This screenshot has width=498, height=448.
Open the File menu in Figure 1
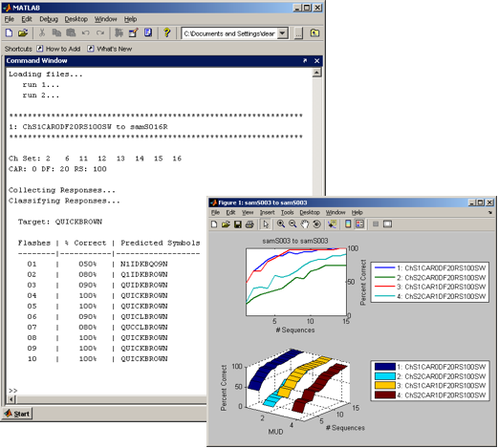[x=215, y=212]
